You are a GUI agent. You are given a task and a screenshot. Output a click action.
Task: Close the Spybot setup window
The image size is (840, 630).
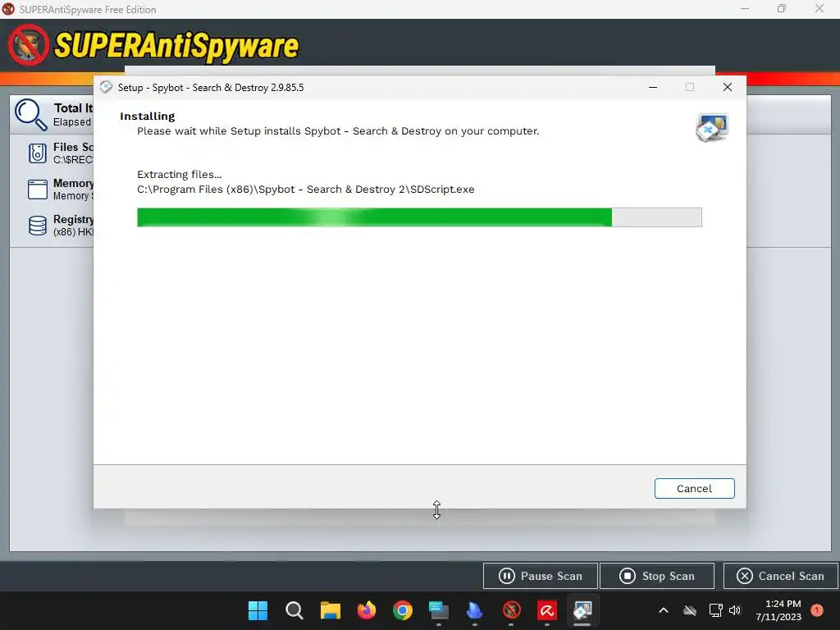tap(727, 87)
